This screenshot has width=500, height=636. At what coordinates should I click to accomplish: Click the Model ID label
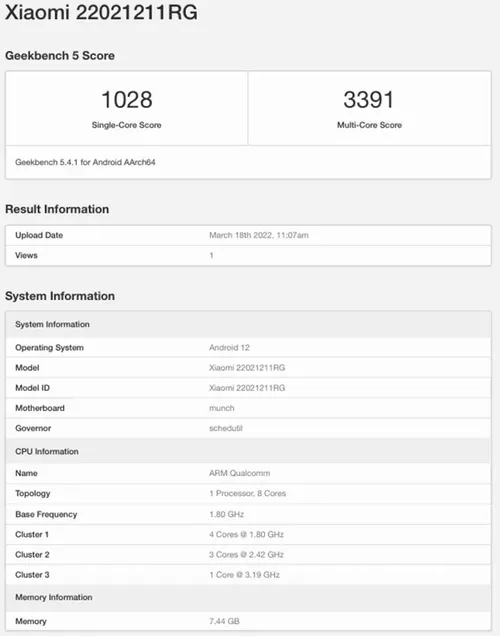32,388
